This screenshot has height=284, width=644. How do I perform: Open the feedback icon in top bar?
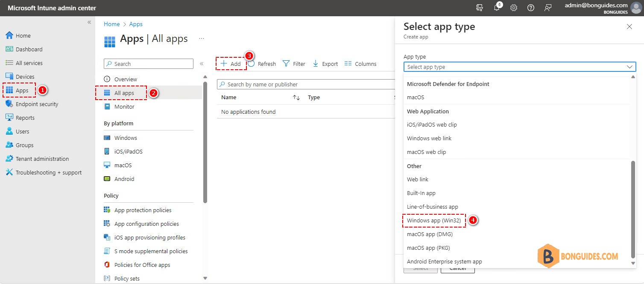pos(548,8)
